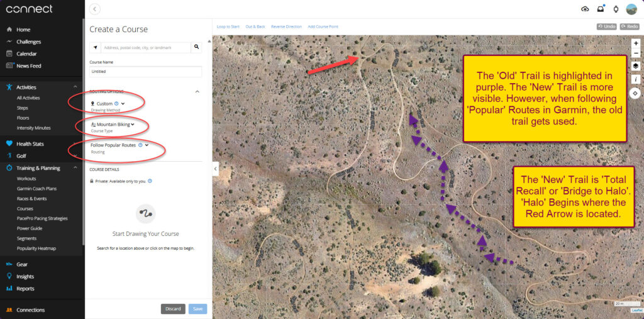Open Reports in the sidebar
This screenshot has height=319, width=644.
pos(25,289)
